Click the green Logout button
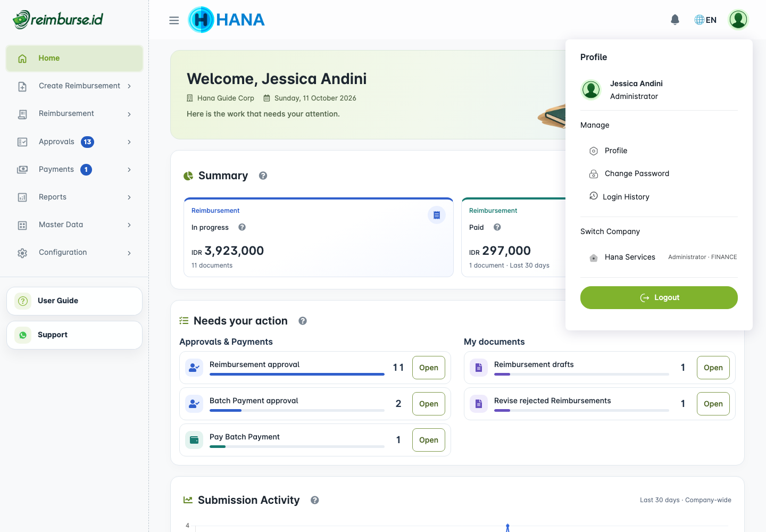Image resolution: width=766 pixels, height=532 pixels. coord(659,297)
